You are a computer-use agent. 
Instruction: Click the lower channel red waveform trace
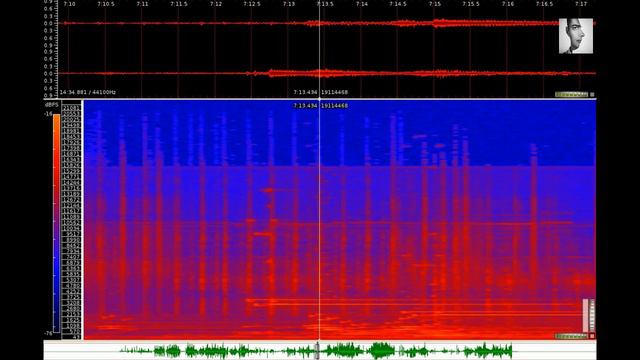point(327,73)
